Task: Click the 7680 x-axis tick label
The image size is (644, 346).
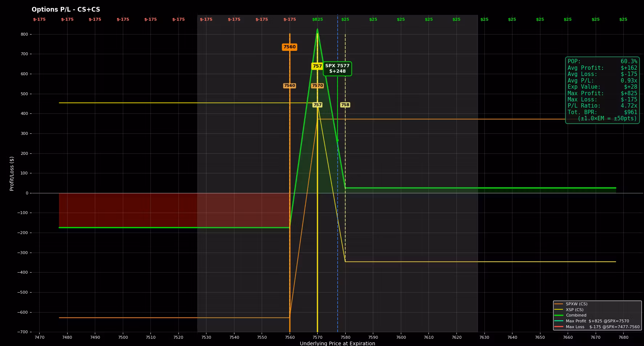Action: (623, 337)
